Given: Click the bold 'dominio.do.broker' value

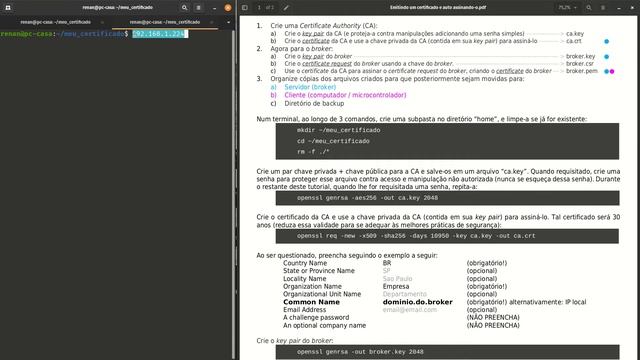Looking at the screenshot, I should pos(418,302).
